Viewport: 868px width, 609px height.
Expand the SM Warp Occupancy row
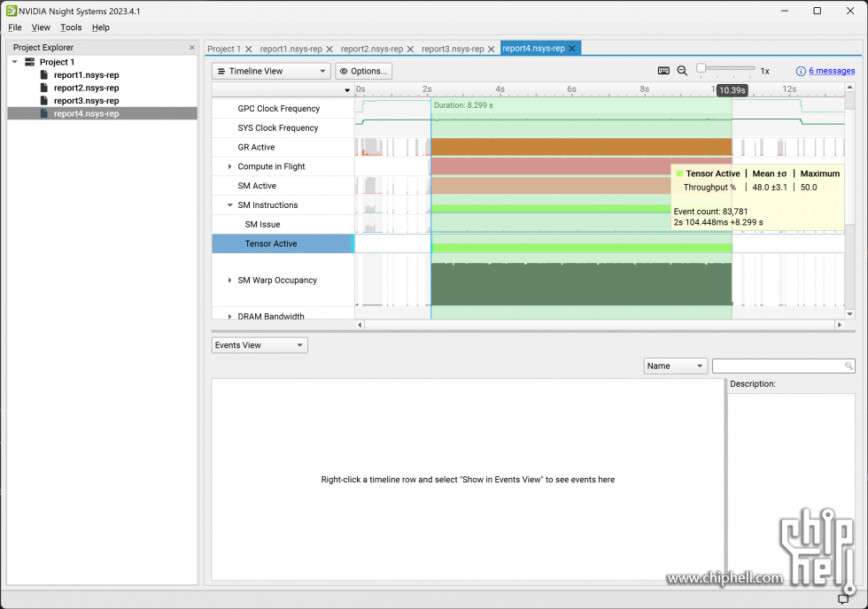tap(229, 281)
